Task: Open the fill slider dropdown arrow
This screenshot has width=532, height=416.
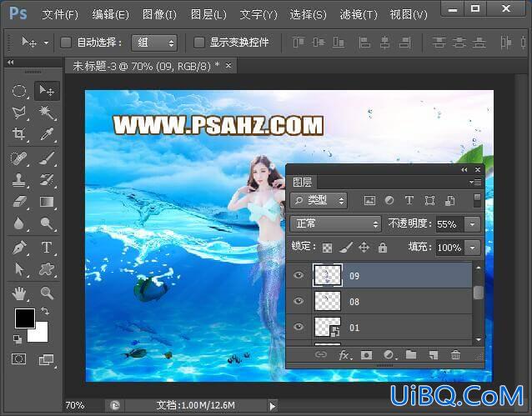Action: pyautogui.click(x=473, y=248)
